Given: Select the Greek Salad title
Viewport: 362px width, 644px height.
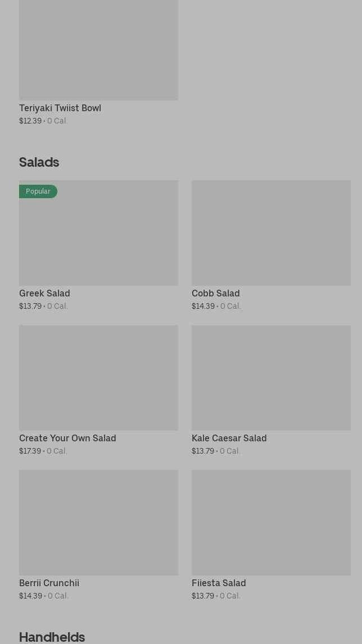Looking at the screenshot, I should point(44,293).
